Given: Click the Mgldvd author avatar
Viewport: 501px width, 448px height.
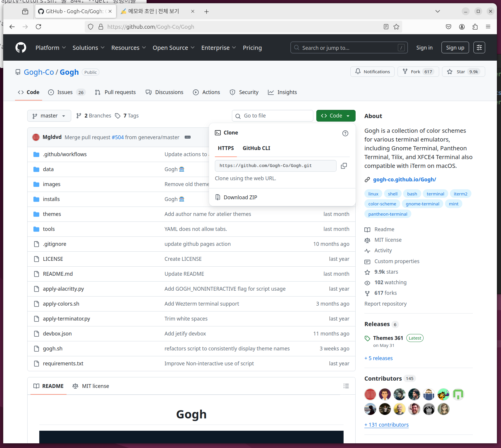Looking at the screenshot, I should coord(36,137).
